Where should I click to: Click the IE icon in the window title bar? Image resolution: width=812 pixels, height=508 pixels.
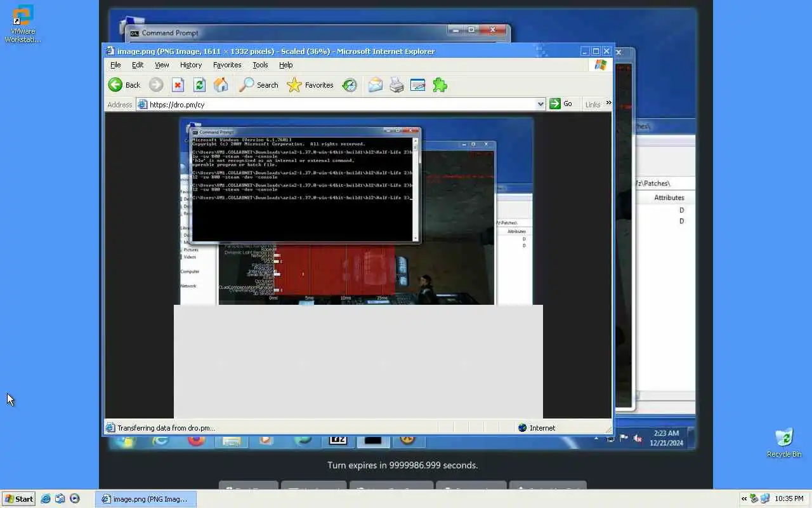point(110,51)
